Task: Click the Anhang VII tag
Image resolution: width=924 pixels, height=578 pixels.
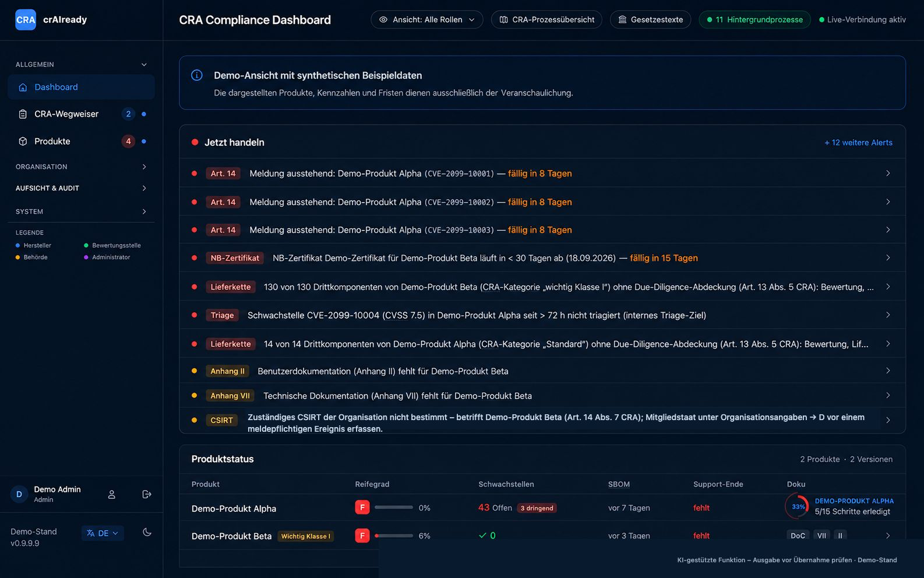Action: pyautogui.click(x=230, y=396)
